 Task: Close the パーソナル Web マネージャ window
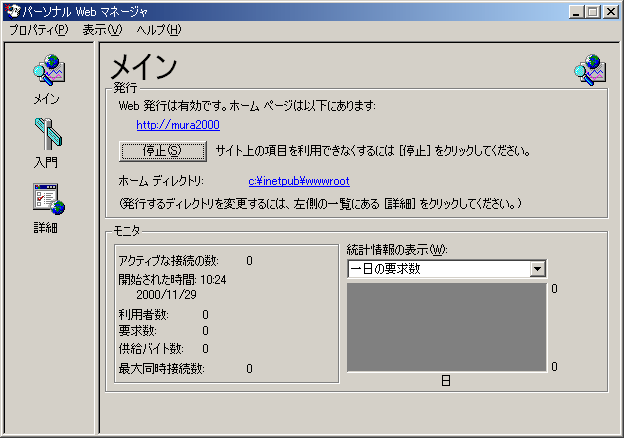(610, 12)
